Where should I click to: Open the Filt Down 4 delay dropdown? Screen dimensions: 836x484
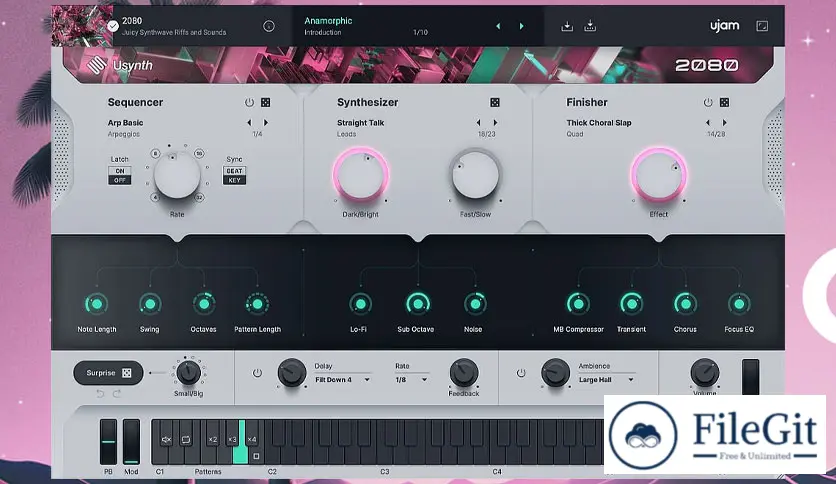[342, 380]
